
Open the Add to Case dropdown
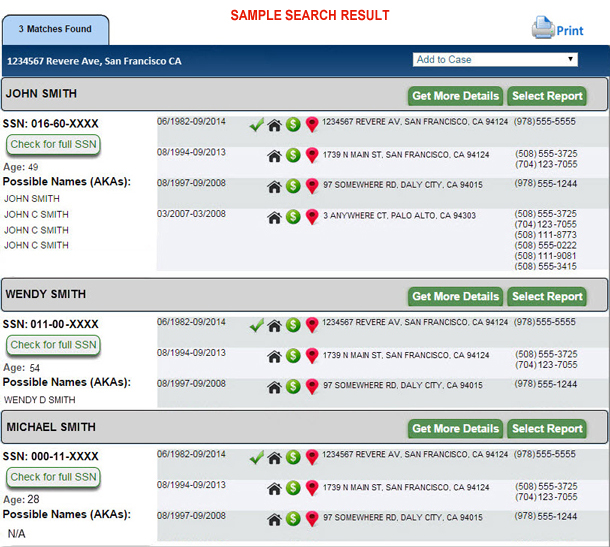[495, 60]
